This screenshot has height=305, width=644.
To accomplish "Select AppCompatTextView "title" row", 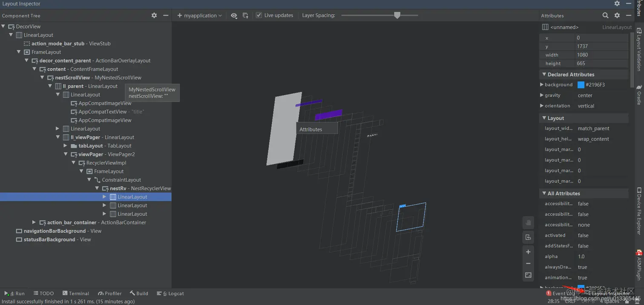I will pos(86,112).
